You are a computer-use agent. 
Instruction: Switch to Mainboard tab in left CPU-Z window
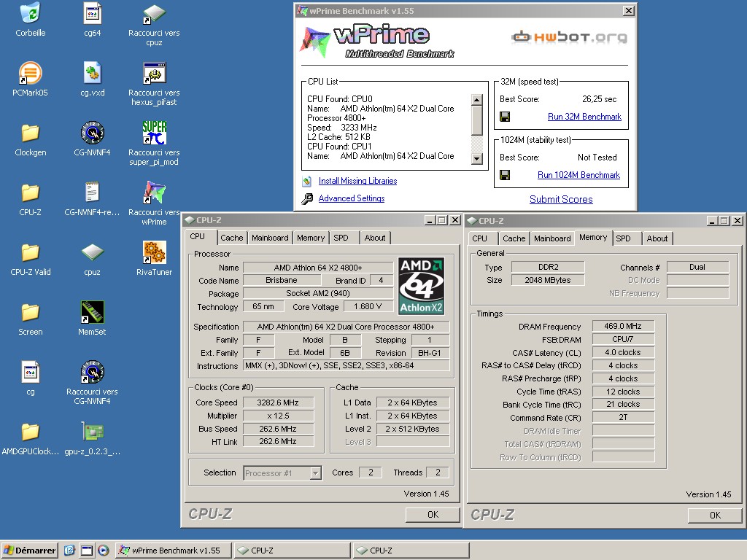tap(270, 238)
